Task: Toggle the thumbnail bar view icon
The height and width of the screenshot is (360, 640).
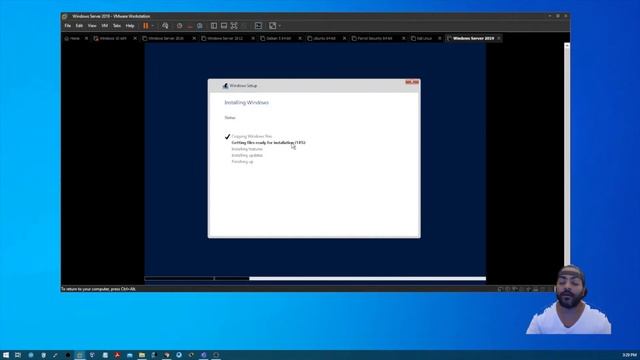Action: (x=224, y=26)
